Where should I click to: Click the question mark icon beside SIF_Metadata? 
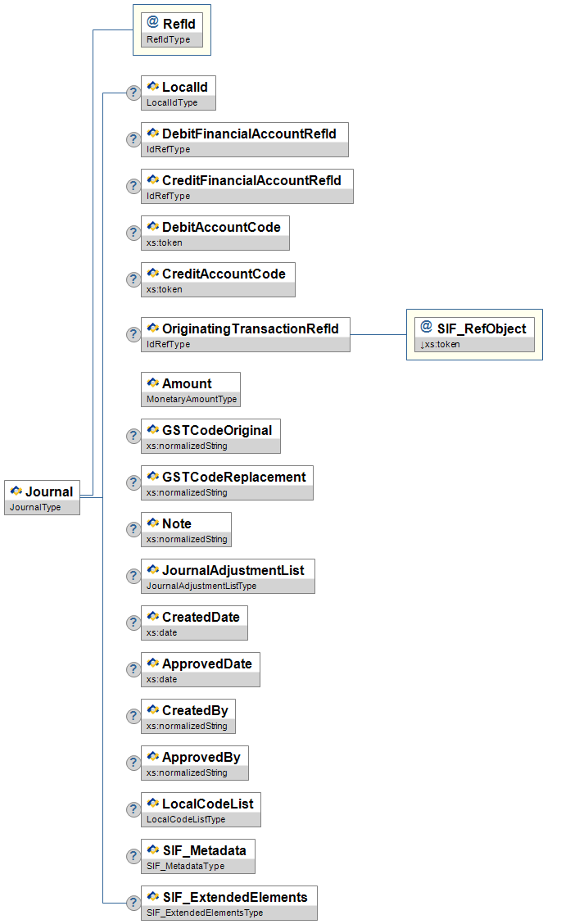click(x=133, y=856)
